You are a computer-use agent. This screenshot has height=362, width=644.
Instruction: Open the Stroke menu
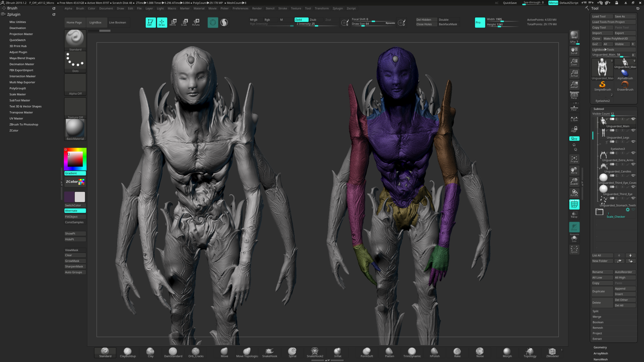coord(283,8)
